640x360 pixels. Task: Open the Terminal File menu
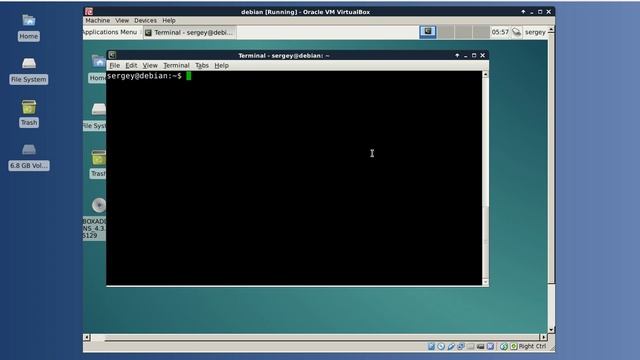pos(115,65)
